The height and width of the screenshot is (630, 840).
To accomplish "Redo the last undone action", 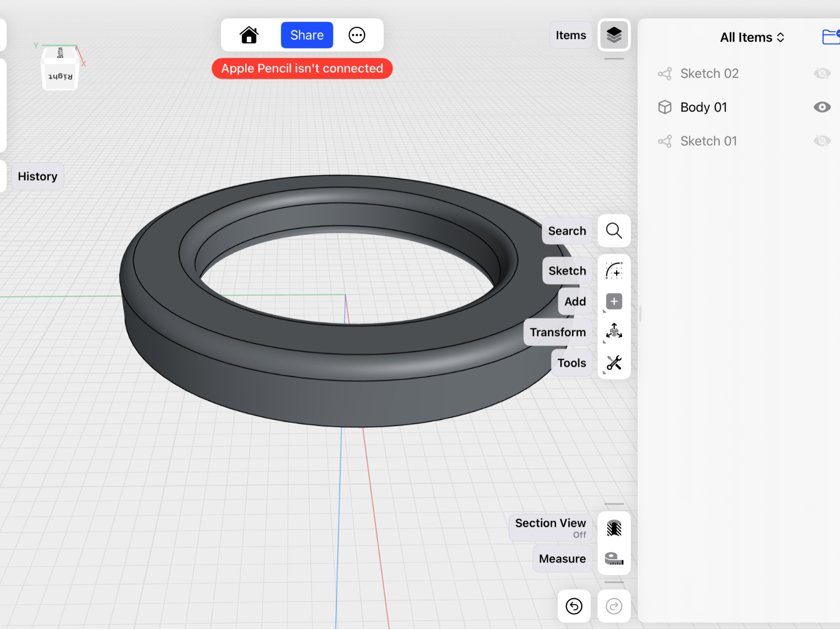I will click(x=614, y=606).
